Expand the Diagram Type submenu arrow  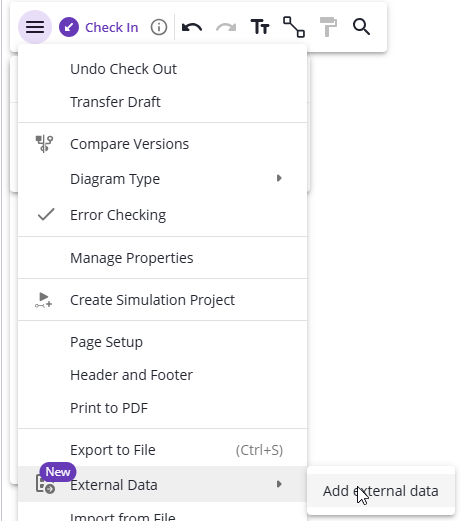click(x=279, y=178)
